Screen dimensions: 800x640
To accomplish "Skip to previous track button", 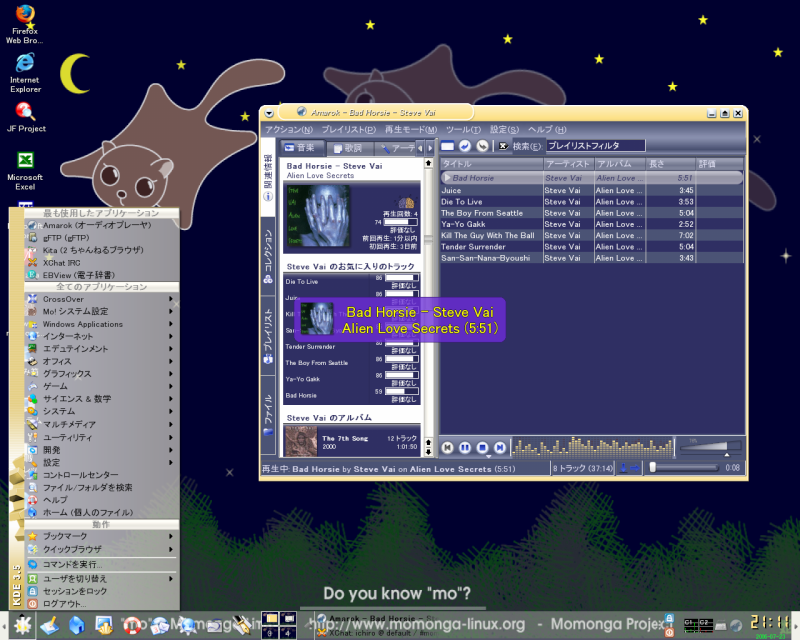I will pyautogui.click(x=447, y=448).
